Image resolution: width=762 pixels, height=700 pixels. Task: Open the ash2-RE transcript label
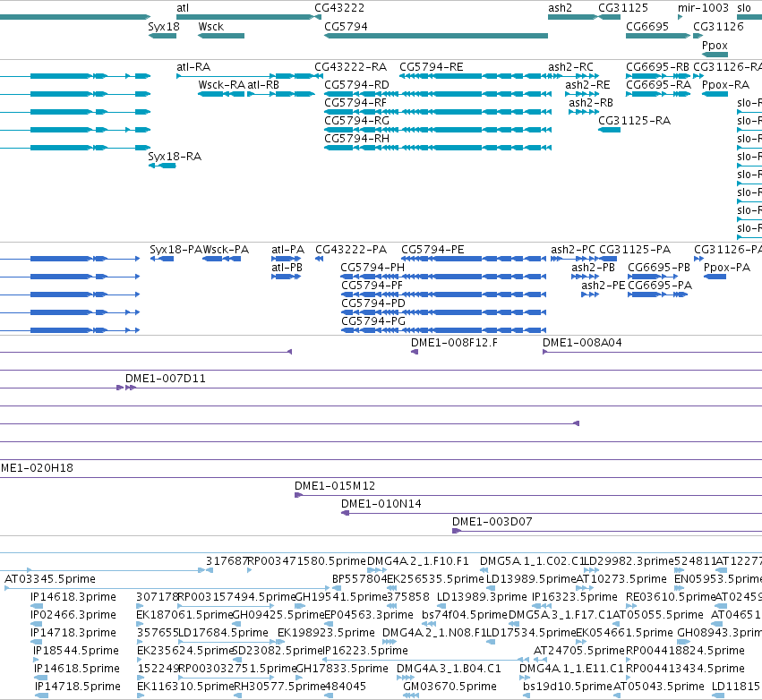tap(587, 85)
